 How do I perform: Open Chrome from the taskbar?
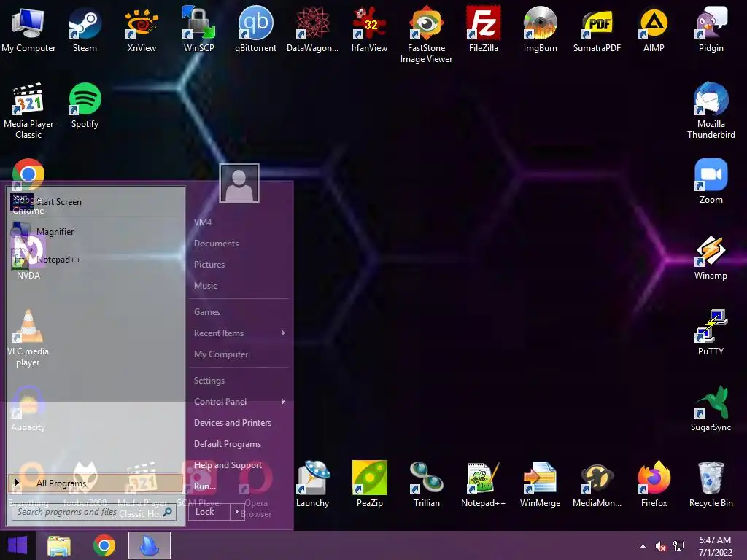tap(104, 545)
